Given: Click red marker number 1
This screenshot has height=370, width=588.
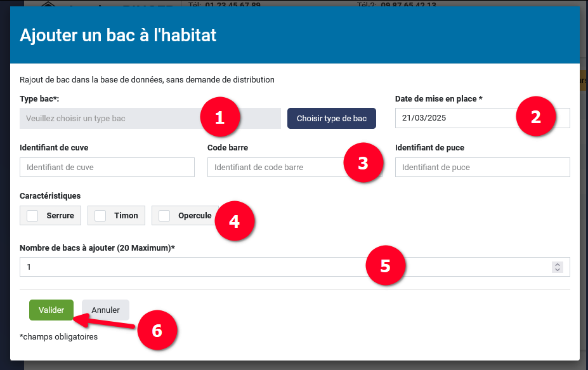Looking at the screenshot, I should 219,117.
